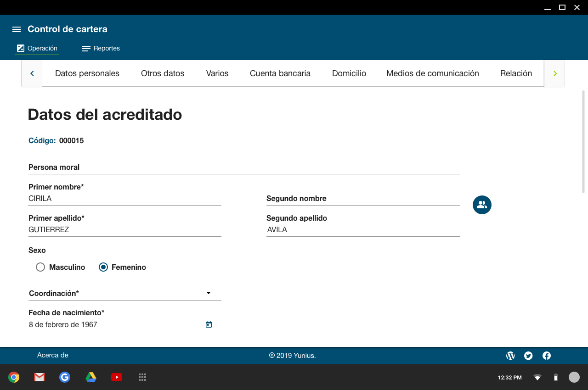Viewport: 588px width, 390px height.
Task: Click the Segundo apellido field with AVILA
Action: (363, 229)
